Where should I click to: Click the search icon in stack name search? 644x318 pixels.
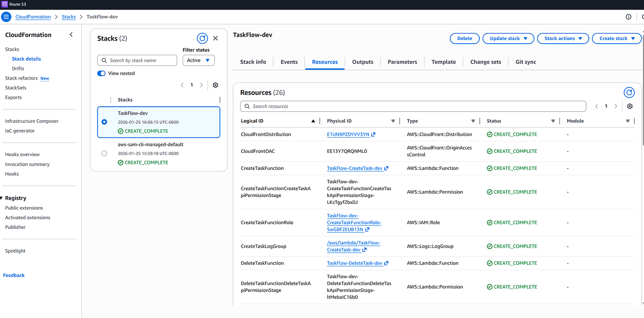(103, 60)
